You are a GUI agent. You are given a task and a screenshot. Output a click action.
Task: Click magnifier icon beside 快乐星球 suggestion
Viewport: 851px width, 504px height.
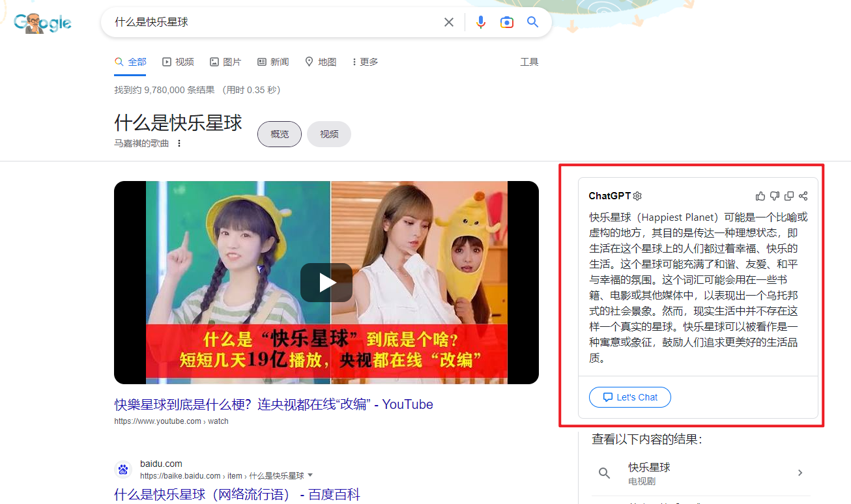[x=605, y=473]
